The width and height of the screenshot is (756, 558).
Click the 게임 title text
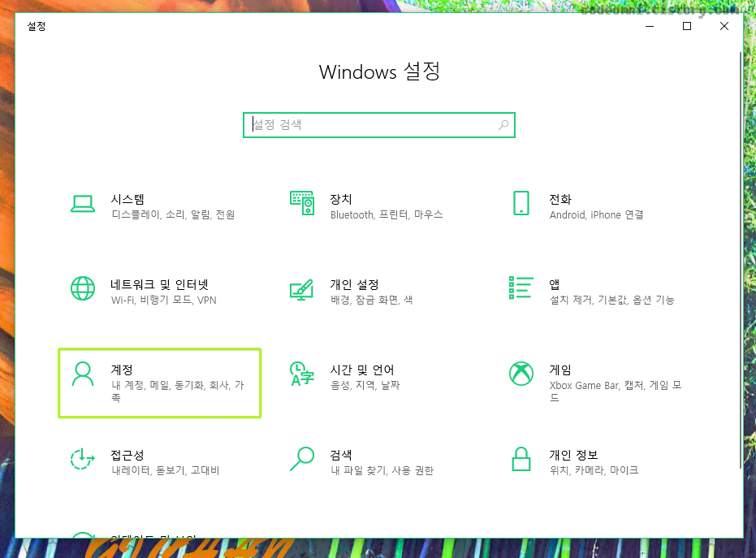point(560,370)
